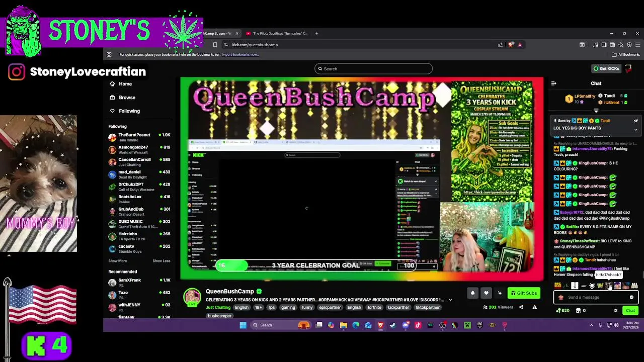The width and height of the screenshot is (644, 362).
Task: Expand the gifters leaderboard arrow
Action: click(x=596, y=111)
